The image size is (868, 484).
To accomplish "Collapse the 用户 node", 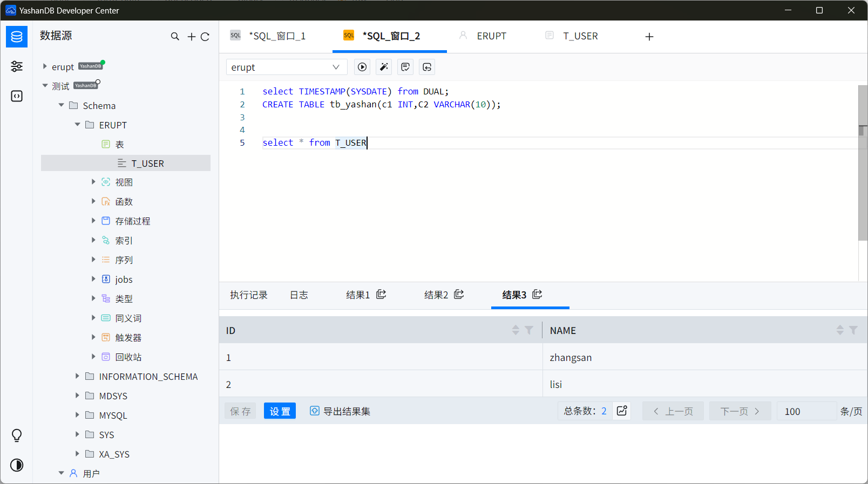I will [61, 473].
